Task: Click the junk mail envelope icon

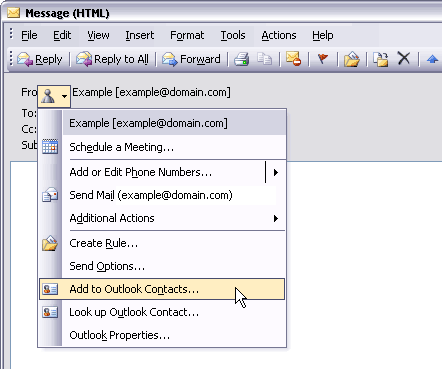Action: tap(294, 59)
